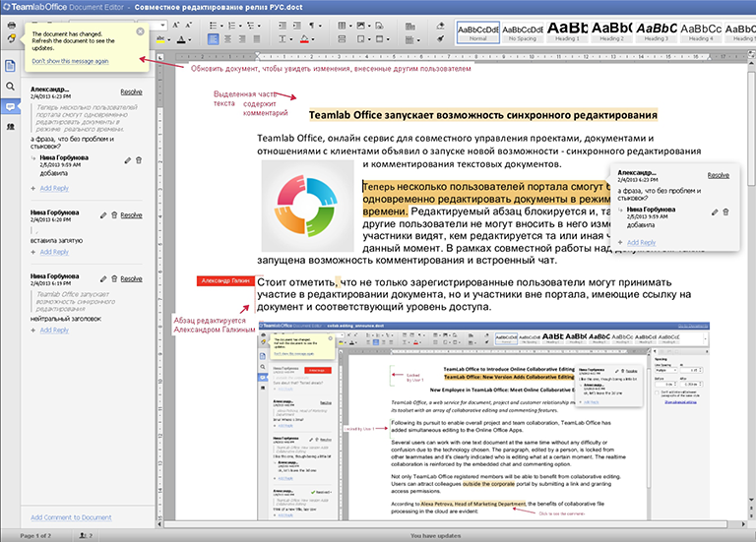Expand the highlight color dropdown arrow
The width and height of the screenshot is (756, 542).
[x=169, y=39]
